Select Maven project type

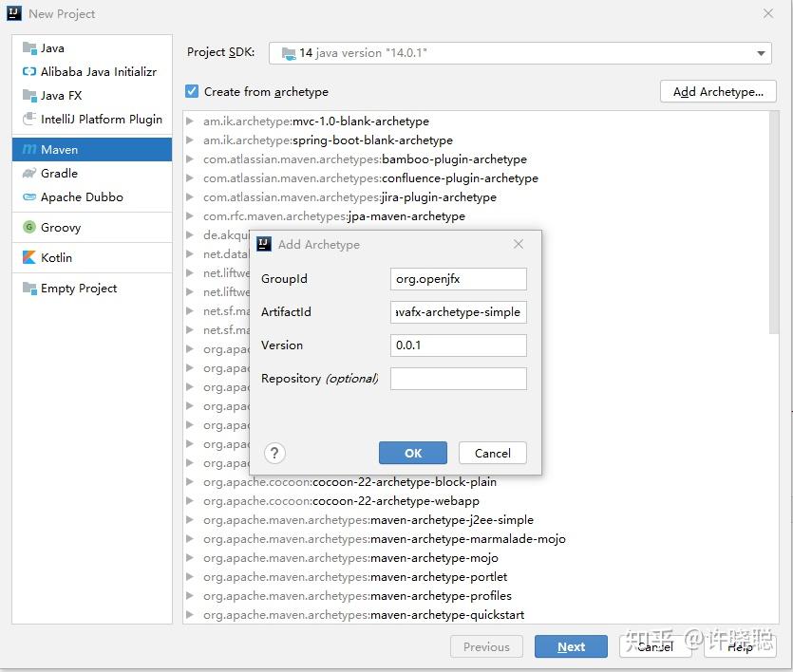(91, 150)
